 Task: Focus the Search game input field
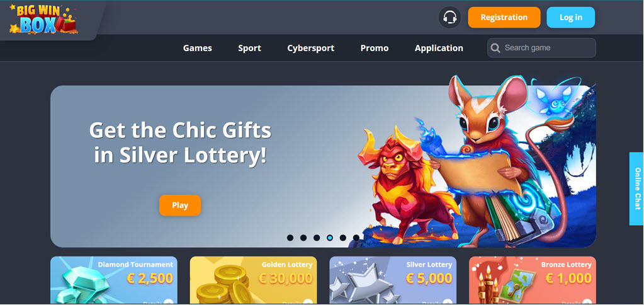541,48
